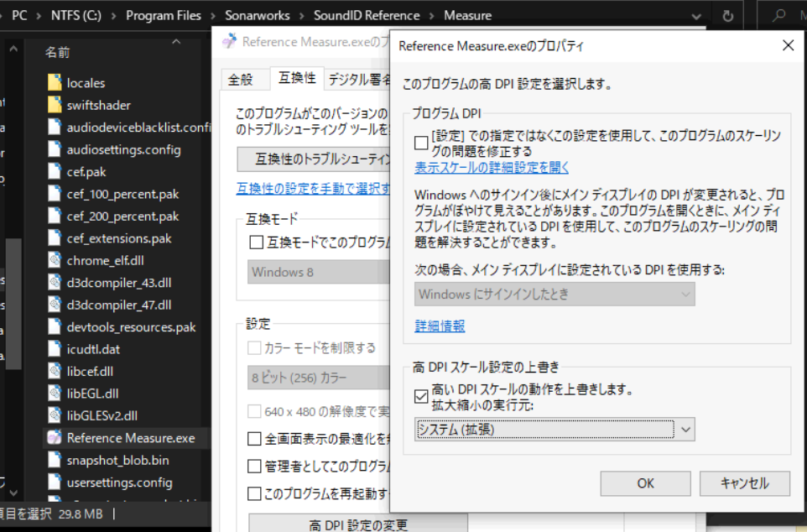Sort files by the 名前 column header
This screenshot has width=807, height=532.
58,53
